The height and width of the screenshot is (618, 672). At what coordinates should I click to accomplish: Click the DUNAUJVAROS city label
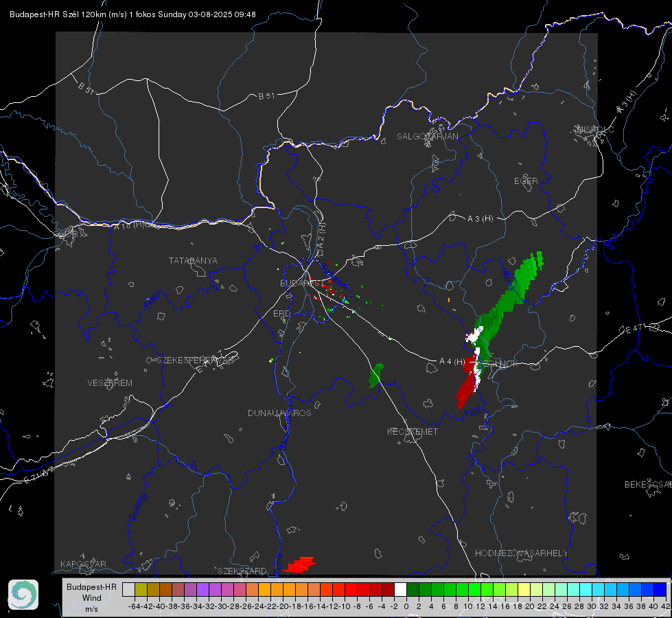[x=279, y=413]
